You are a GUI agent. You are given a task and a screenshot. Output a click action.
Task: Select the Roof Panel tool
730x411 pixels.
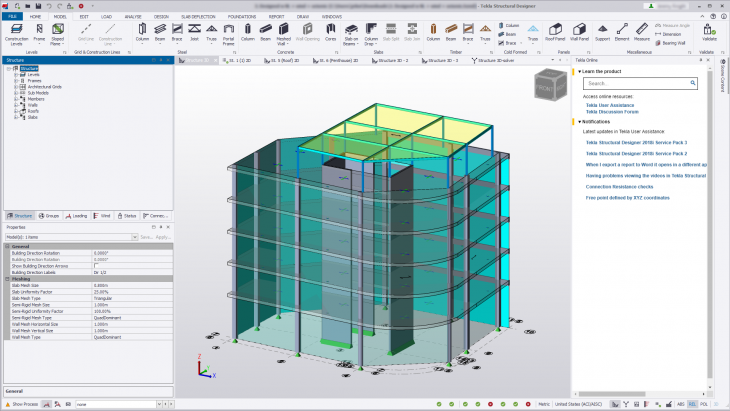555,33
